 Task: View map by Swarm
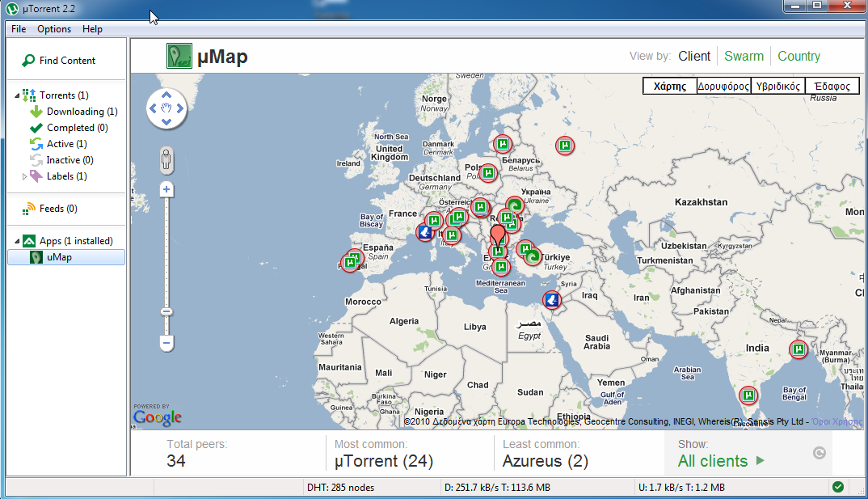[x=744, y=57]
